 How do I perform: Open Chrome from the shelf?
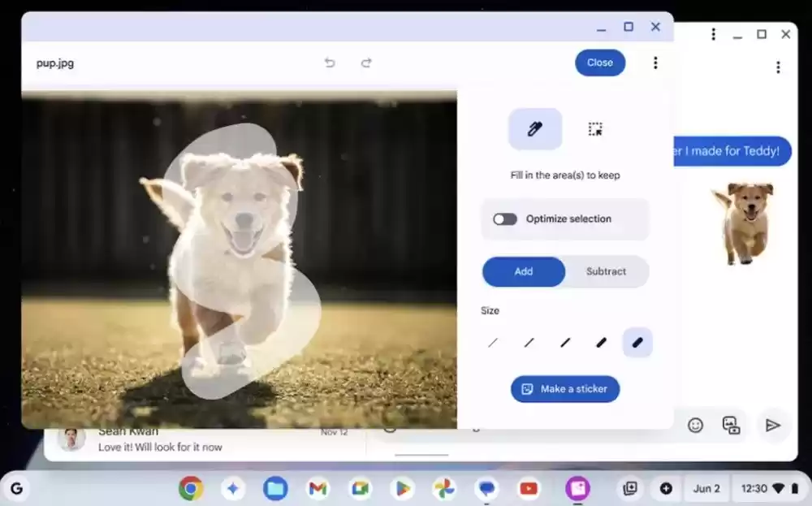[191, 488]
